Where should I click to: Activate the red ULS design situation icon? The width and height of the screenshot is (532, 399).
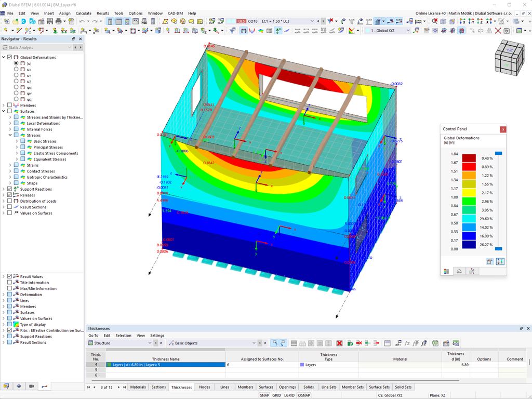(x=241, y=21)
